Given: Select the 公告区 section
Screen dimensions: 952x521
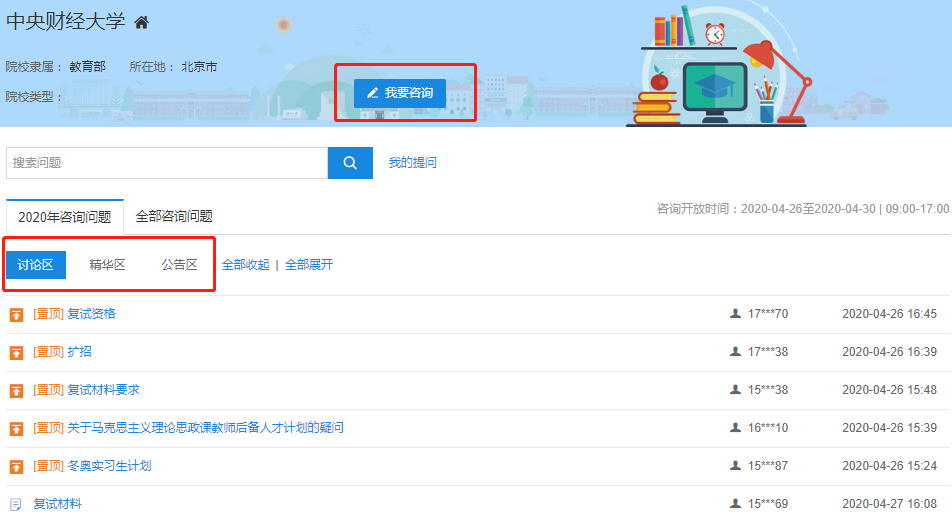Looking at the screenshot, I should [x=179, y=265].
